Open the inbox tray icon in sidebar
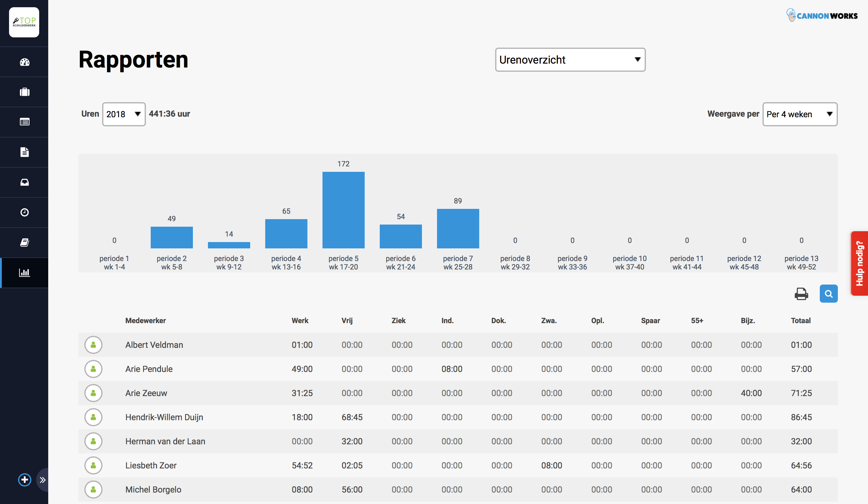This screenshot has width=868, height=504. [x=24, y=182]
